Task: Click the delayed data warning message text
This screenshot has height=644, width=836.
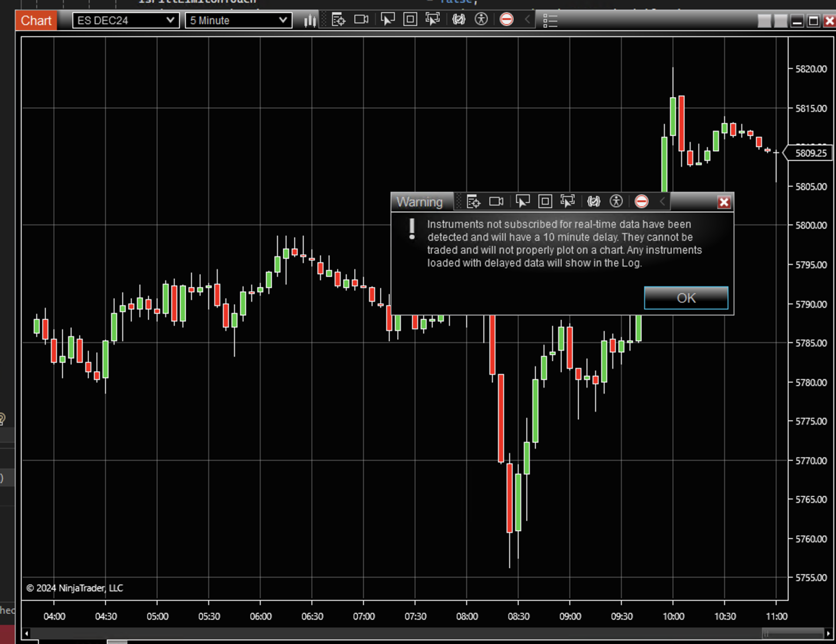Action: (564, 244)
